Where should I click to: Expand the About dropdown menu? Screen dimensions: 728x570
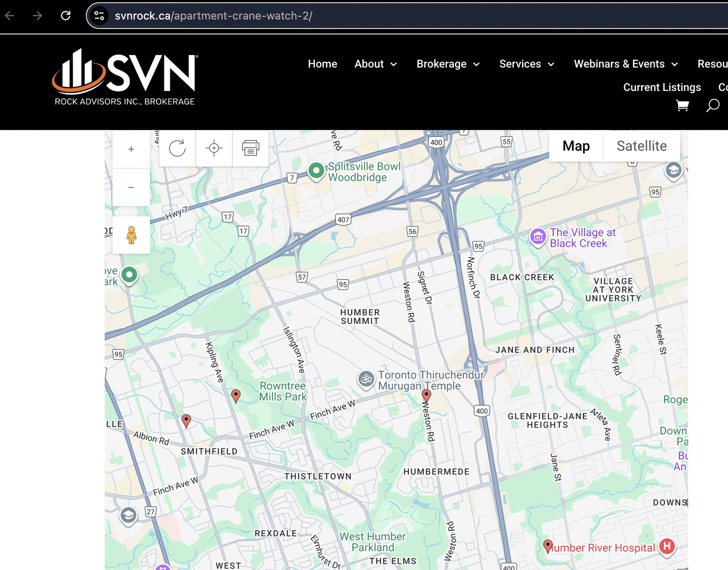pos(375,64)
